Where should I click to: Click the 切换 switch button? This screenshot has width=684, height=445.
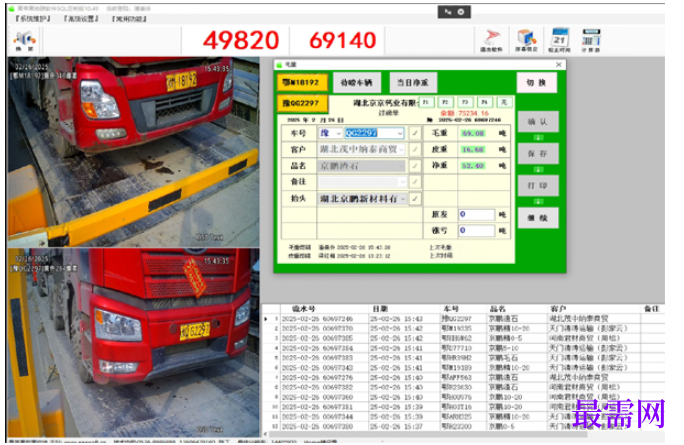[537, 82]
